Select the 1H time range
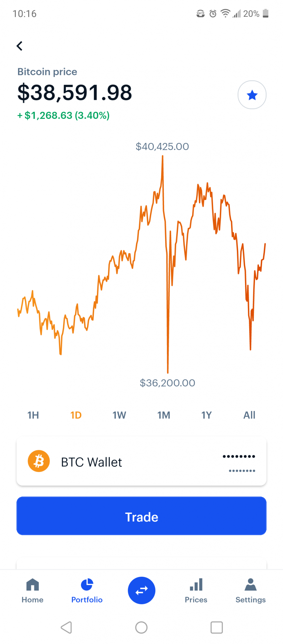This screenshot has height=644, width=283. click(33, 415)
